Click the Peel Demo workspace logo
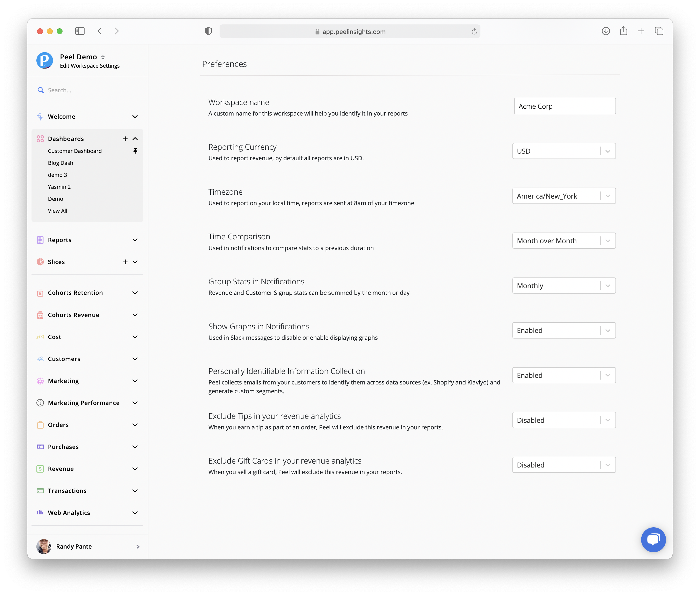Viewport: 700px width, 595px height. [x=44, y=61]
